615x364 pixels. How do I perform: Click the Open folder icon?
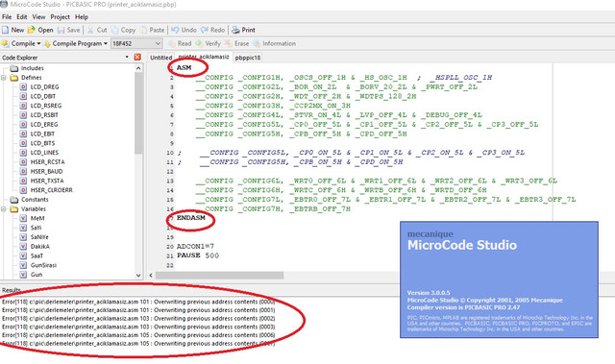[x=32, y=30]
